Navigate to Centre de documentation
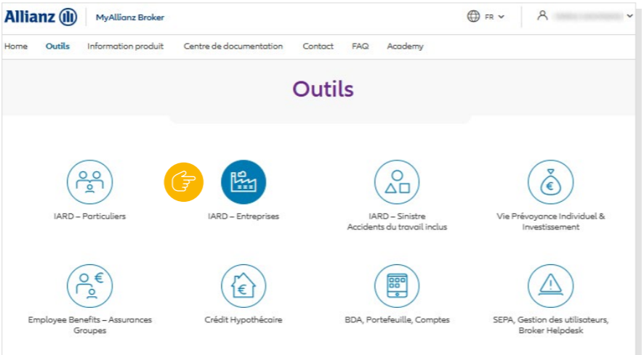 coord(233,46)
